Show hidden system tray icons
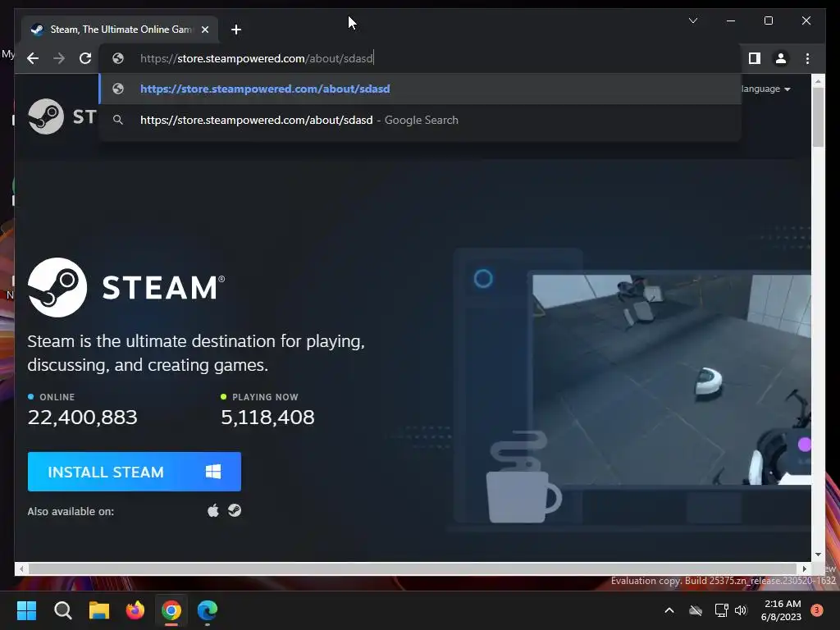 click(669, 610)
